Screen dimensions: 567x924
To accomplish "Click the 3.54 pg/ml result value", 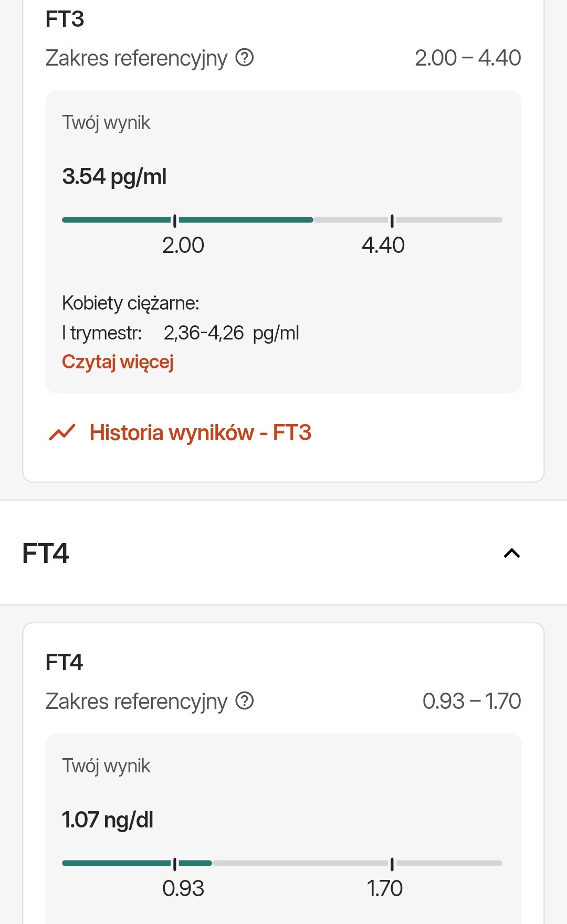I will tap(114, 176).
